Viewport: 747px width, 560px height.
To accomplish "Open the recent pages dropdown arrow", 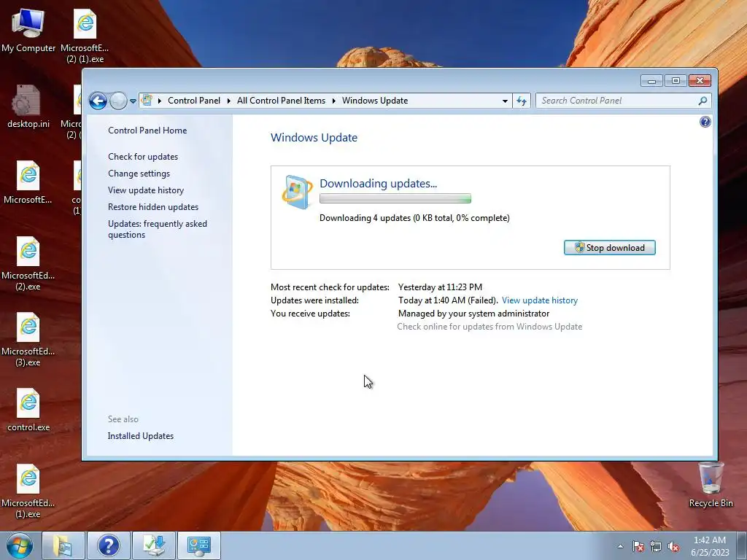I will click(x=133, y=101).
